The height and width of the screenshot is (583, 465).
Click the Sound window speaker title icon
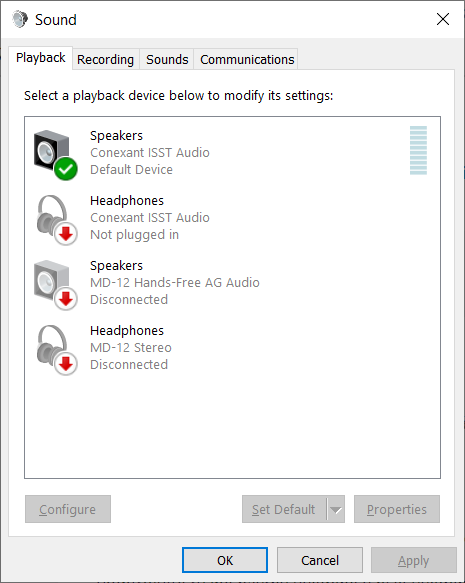click(20, 19)
